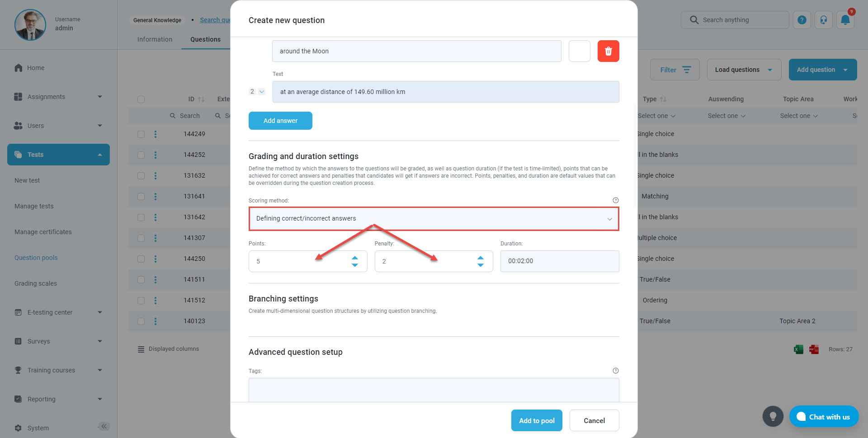Open Question pools in sidebar
The image size is (868, 438).
pos(36,258)
